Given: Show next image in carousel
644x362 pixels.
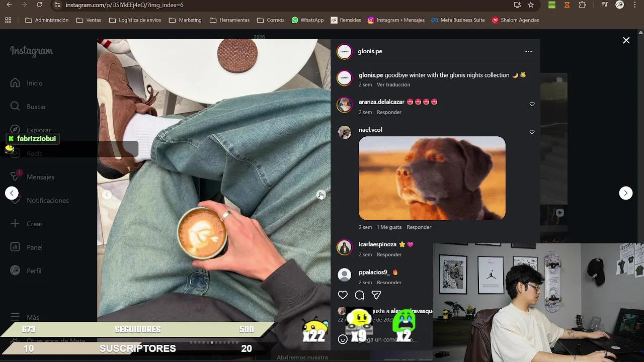Looking at the screenshot, I should (320, 195).
